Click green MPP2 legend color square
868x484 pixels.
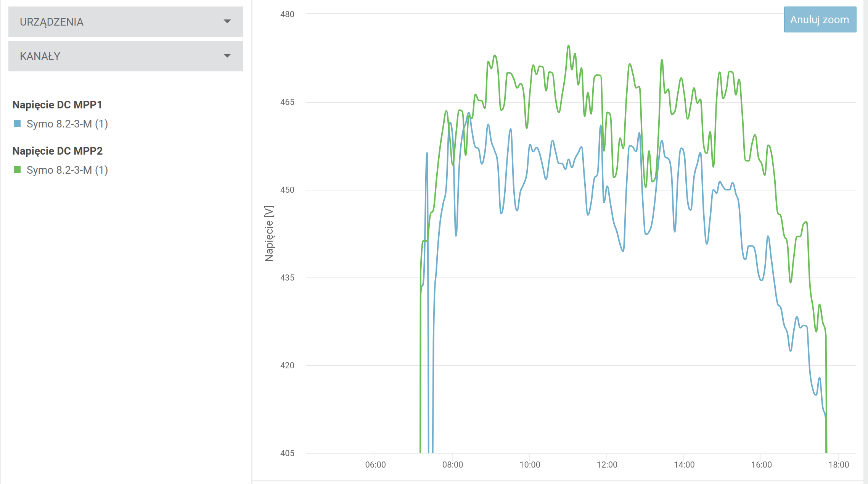pyautogui.click(x=17, y=170)
